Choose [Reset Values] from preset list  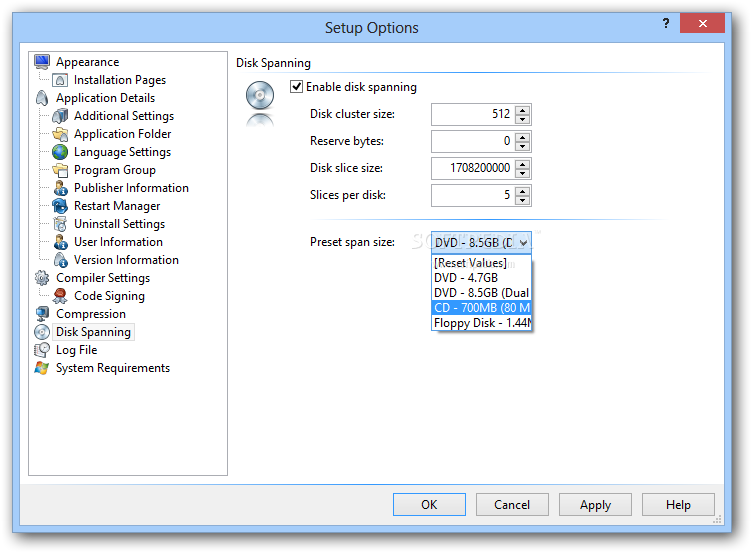[482, 263]
